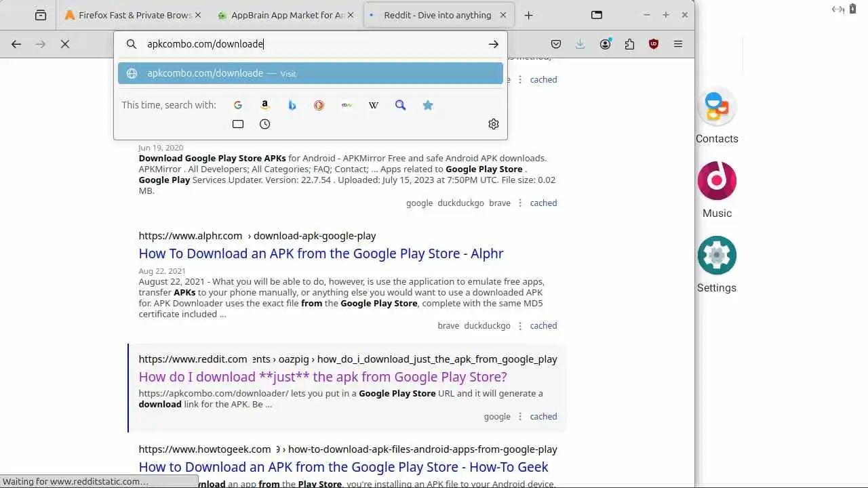
Task: Search this time with Google
Action: click(238, 105)
